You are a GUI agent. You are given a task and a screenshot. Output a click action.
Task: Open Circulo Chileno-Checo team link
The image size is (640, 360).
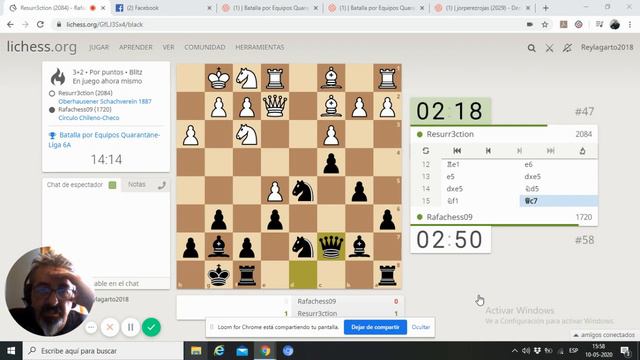(89, 118)
